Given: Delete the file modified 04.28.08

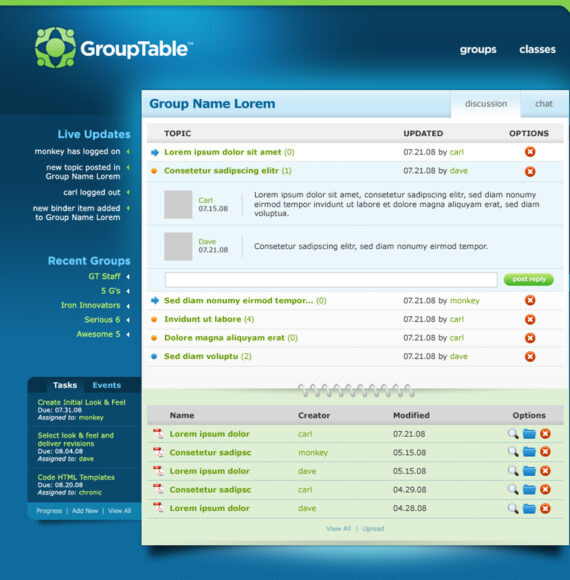Looking at the screenshot, I should (545, 508).
